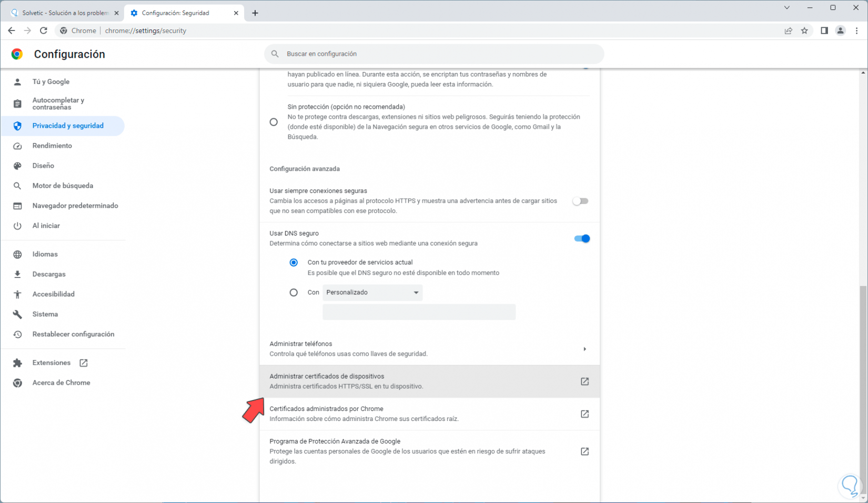868x503 pixels.
Task: Close the Solvetic tab
Action: tap(116, 13)
